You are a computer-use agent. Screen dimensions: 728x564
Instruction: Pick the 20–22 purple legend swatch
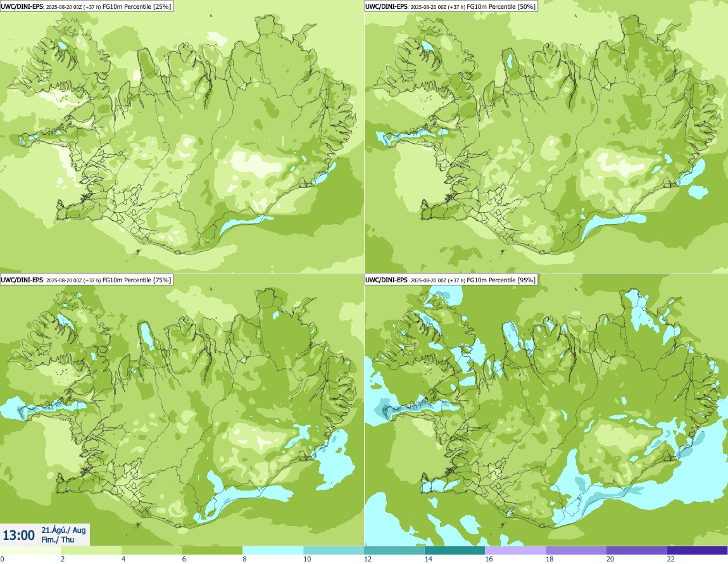tap(637, 551)
